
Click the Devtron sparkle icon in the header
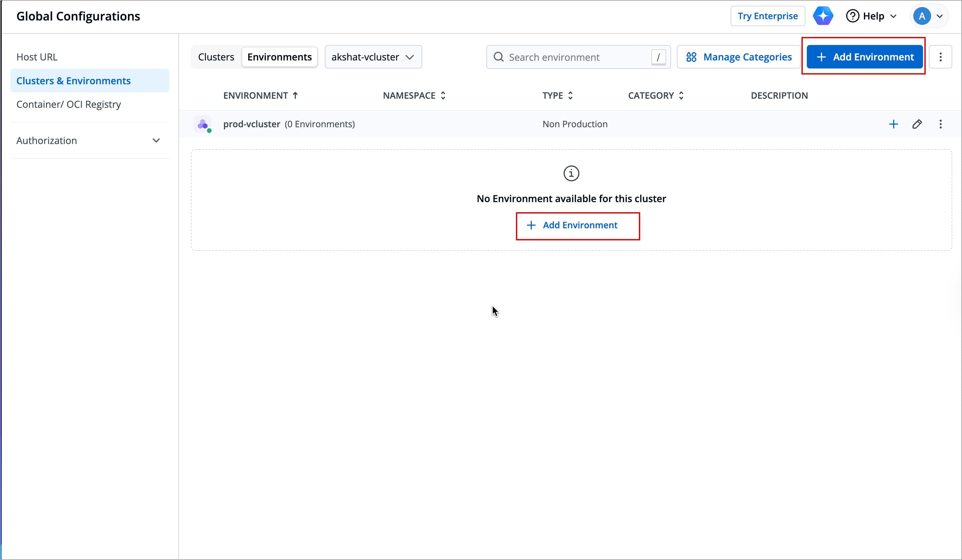click(x=823, y=16)
